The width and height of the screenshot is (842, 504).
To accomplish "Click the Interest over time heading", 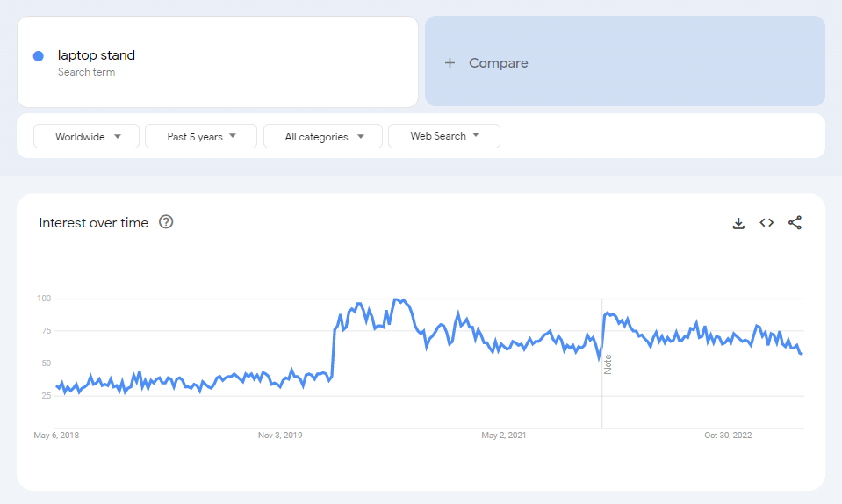I will tap(94, 223).
